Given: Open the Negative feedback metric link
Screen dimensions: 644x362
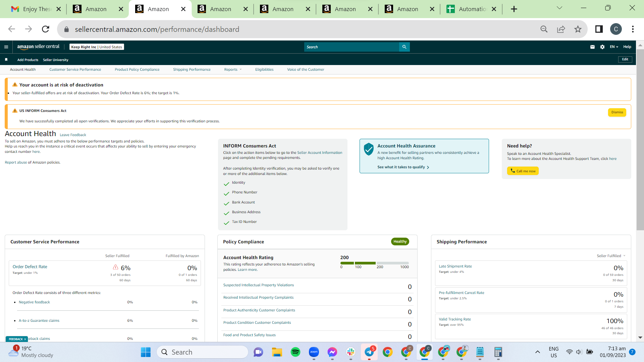Looking at the screenshot, I should (x=34, y=302).
